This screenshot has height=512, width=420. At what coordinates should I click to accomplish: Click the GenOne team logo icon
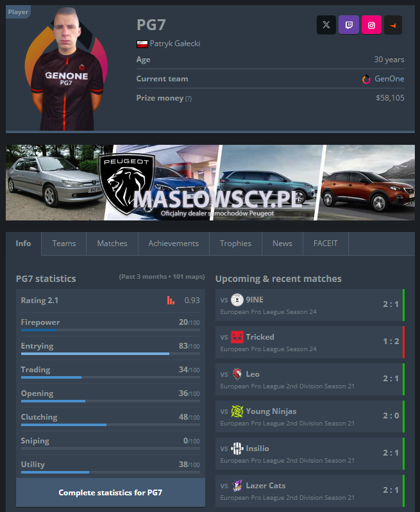pos(366,79)
